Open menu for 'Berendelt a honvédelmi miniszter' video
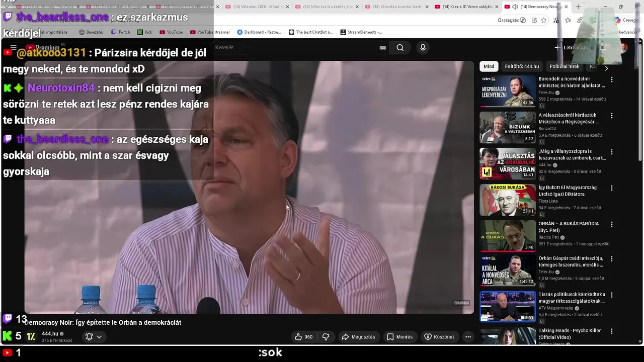Screen dimensions: 644x362 612,79
